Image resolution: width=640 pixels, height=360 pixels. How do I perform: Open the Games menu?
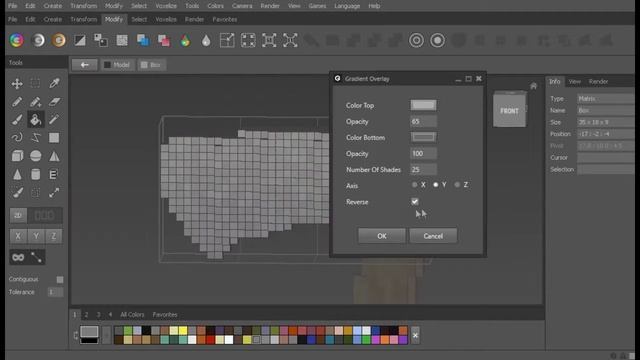pos(317,6)
